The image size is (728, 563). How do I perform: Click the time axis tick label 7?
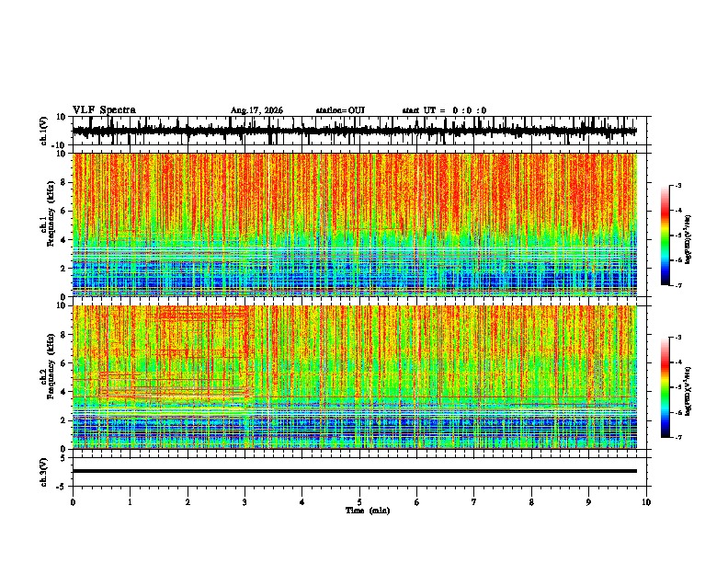click(x=474, y=502)
